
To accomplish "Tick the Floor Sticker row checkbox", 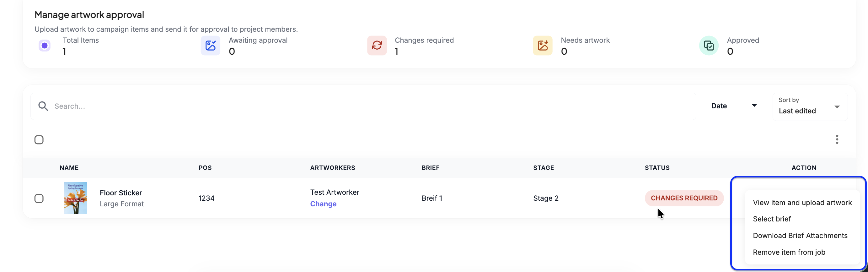I will point(39,199).
